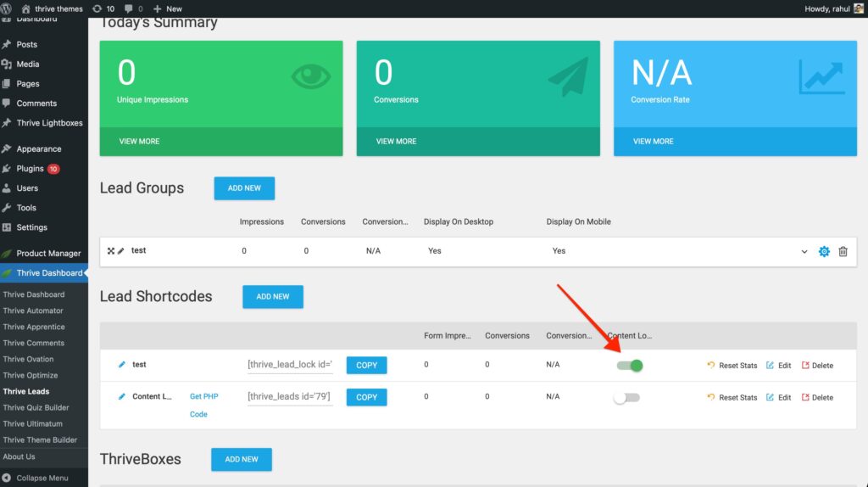This screenshot has height=487, width=868.
Task: Click the trash icon in test lead group row
Action: coord(843,251)
